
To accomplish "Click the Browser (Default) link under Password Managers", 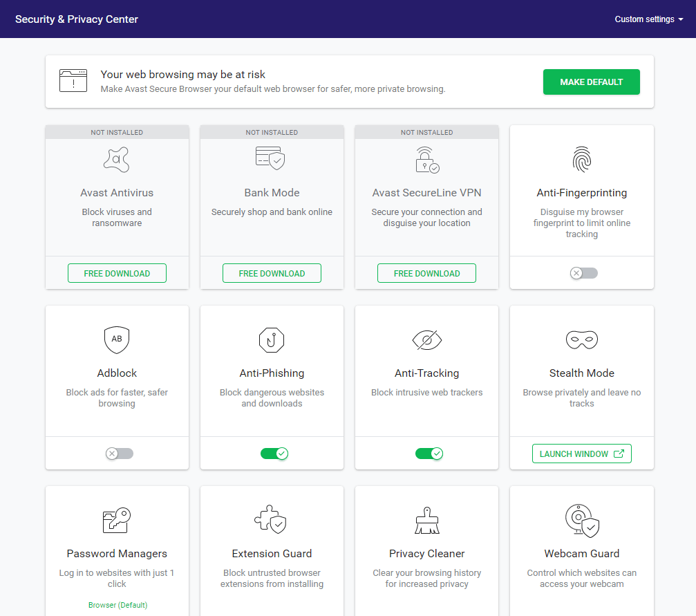I will point(117,605).
